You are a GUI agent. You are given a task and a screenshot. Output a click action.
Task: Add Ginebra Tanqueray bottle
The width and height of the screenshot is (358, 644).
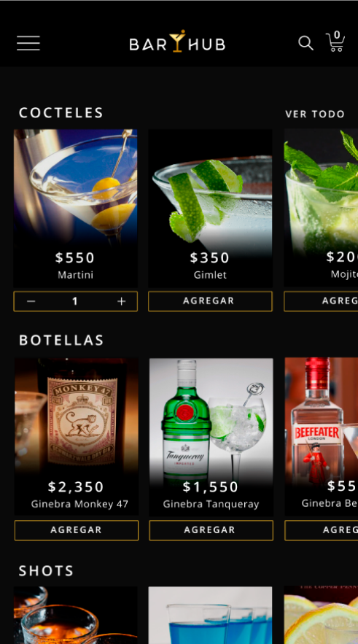coord(211,529)
